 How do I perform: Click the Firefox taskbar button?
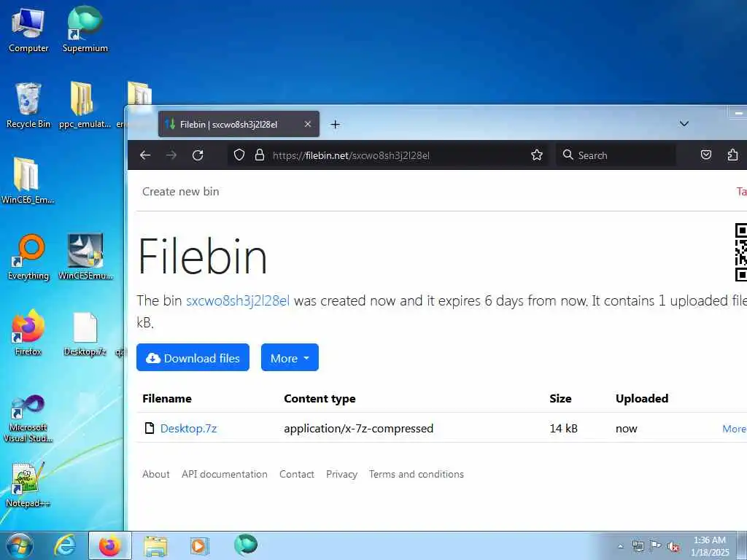110,545
